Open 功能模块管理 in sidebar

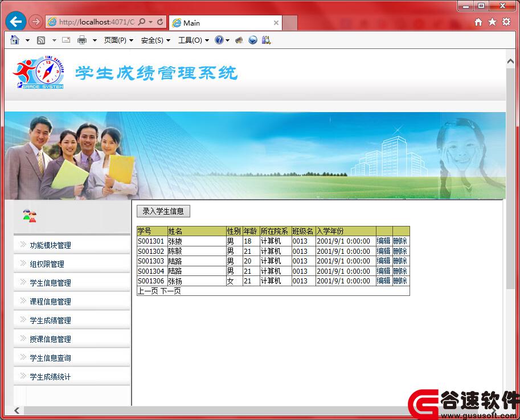pos(51,245)
